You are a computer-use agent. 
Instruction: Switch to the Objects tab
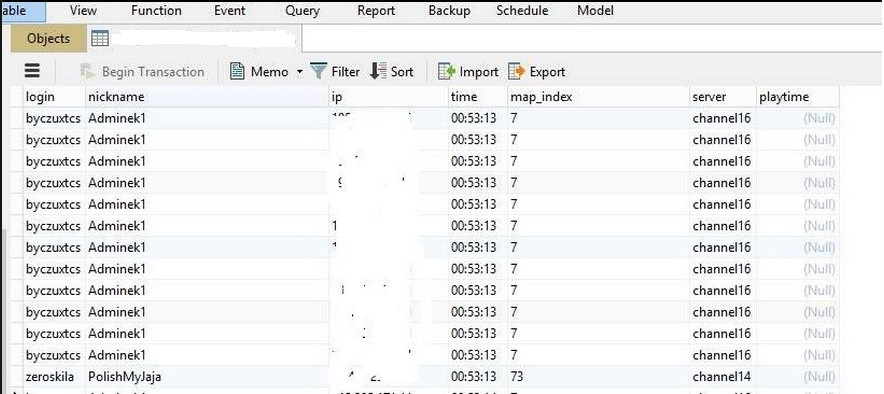48,38
